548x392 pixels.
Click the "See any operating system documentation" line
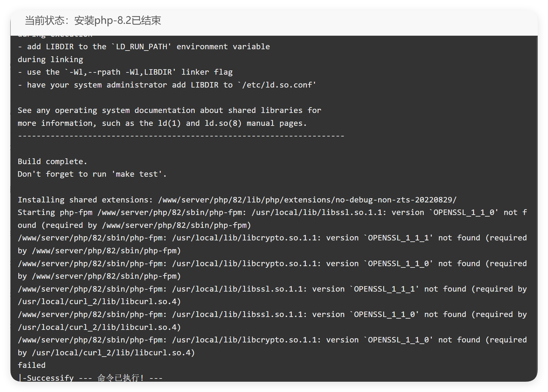click(x=169, y=110)
